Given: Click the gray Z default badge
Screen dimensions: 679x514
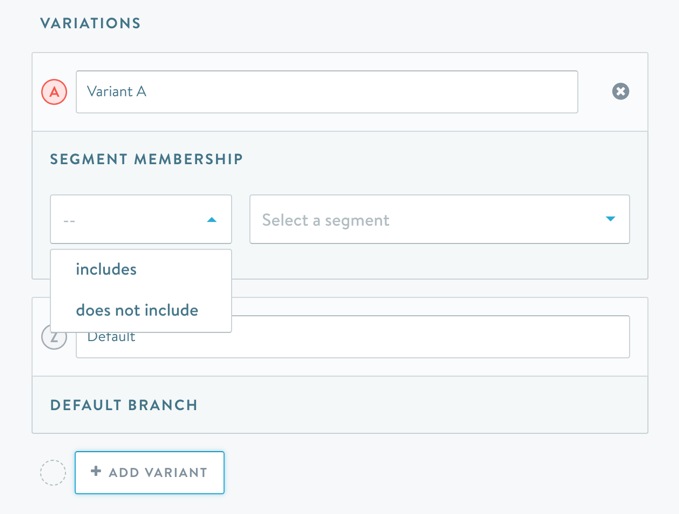Looking at the screenshot, I should 54,338.
